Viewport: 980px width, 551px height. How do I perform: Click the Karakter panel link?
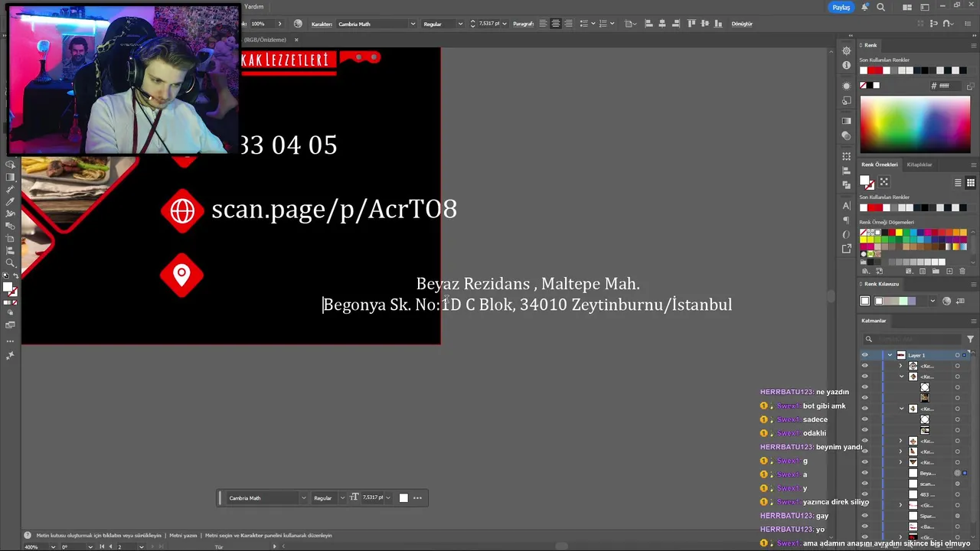click(x=322, y=24)
